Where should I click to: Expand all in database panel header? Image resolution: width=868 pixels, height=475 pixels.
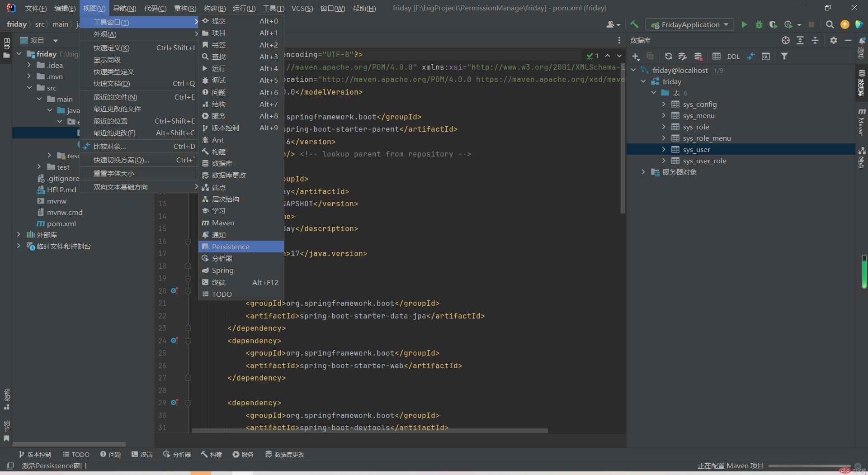pyautogui.click(x=800, y=40)
